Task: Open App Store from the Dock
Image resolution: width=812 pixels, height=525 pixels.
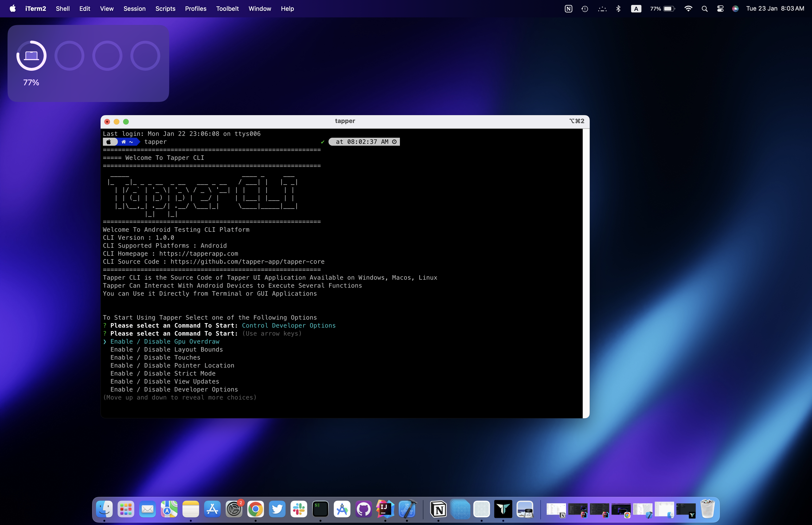Action: 212,509
